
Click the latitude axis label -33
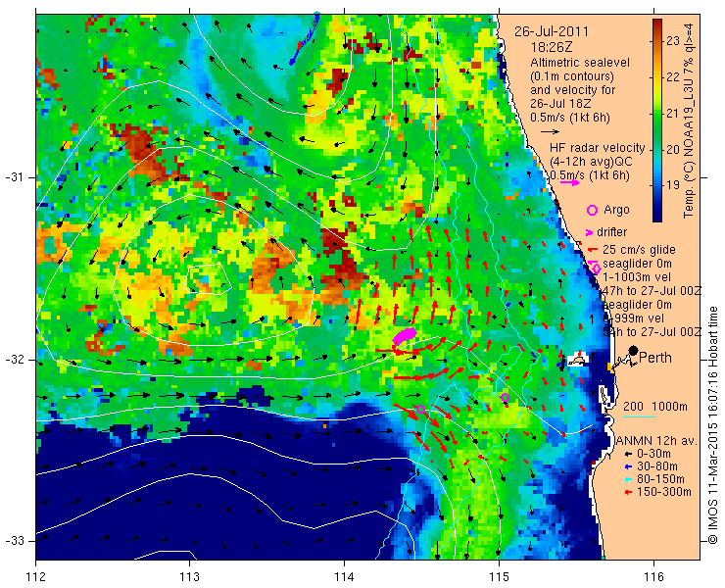[14, 541]
